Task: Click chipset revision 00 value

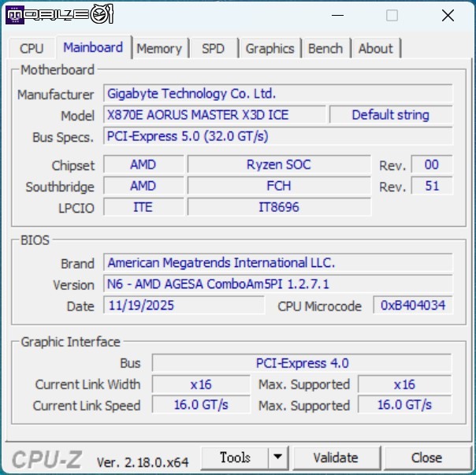Action: pos(431,165)
